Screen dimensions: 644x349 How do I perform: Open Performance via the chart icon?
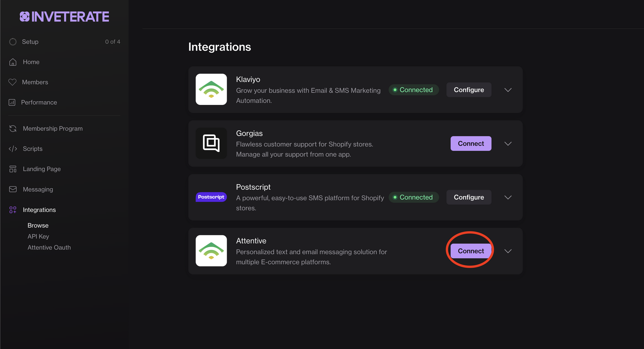point(12,103)
